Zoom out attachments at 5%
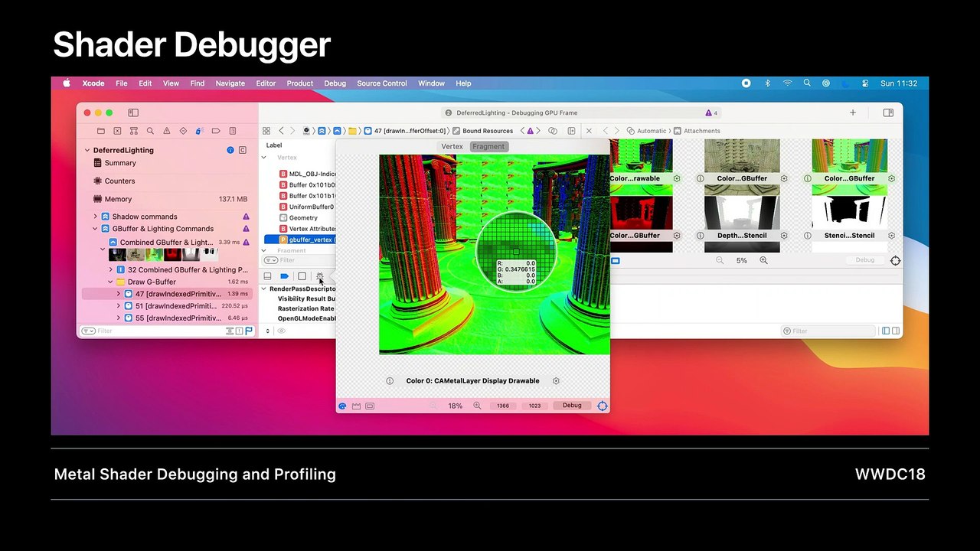The image size is (980, 551). [x=720, y=261]
